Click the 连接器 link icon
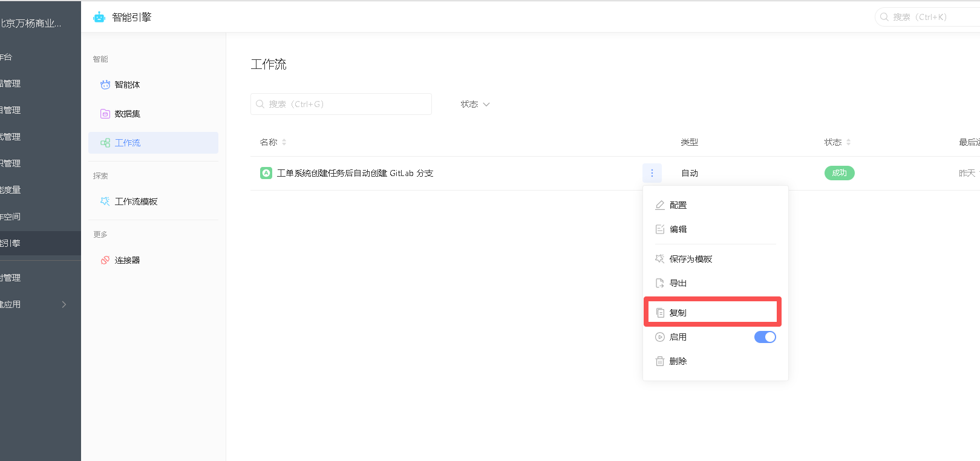The width and height of the screenshot is (980, 461). coord(105,260)
